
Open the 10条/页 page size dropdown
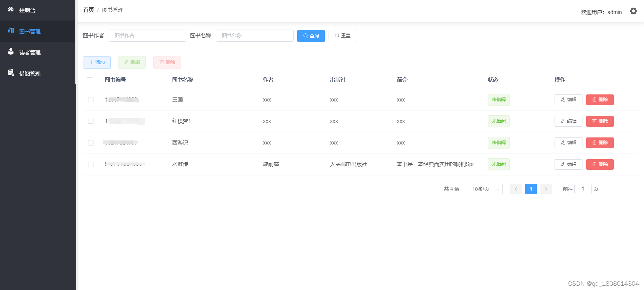coord(483,189)
